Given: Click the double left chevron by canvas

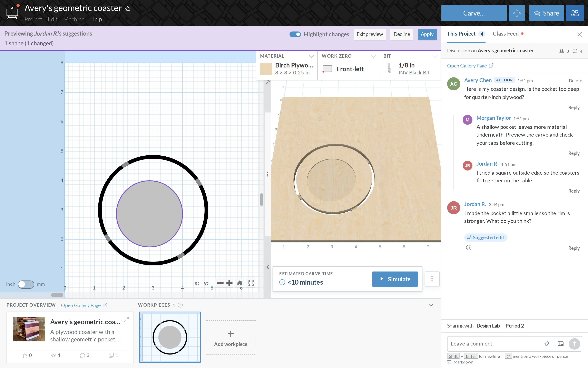Looking at the screenshot, I should pyautogui.click(x=267, y=267).
